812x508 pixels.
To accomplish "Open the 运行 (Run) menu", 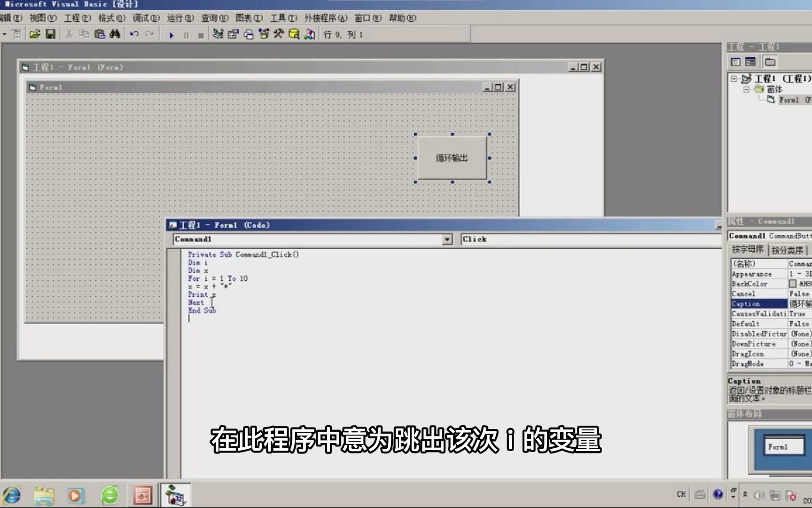I will pos(180,18).
